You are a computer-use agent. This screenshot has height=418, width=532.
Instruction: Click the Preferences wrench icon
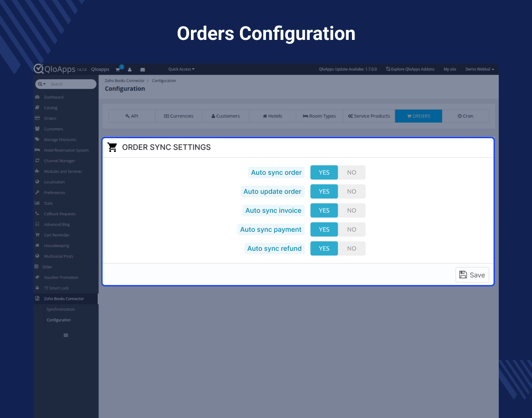tap(38, 192)
